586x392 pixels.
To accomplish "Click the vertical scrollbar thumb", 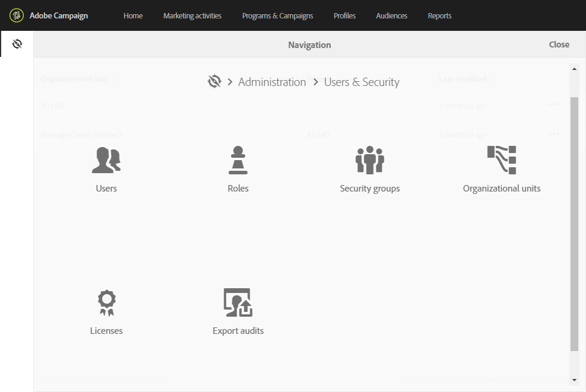I will 574,224.
